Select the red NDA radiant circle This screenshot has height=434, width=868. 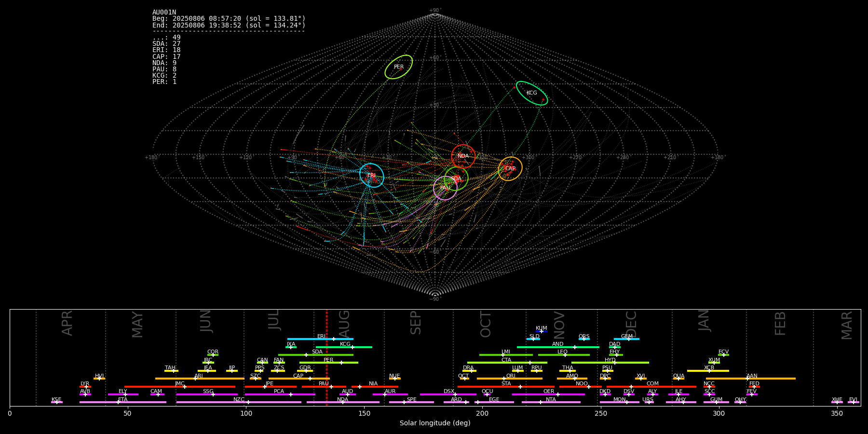coord(463,156)
